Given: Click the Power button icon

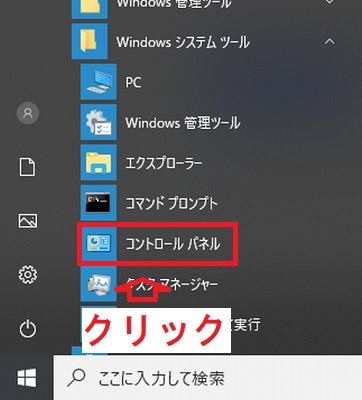Looking at the screenshot, I should pyautogui.click(x=28, y=328).
